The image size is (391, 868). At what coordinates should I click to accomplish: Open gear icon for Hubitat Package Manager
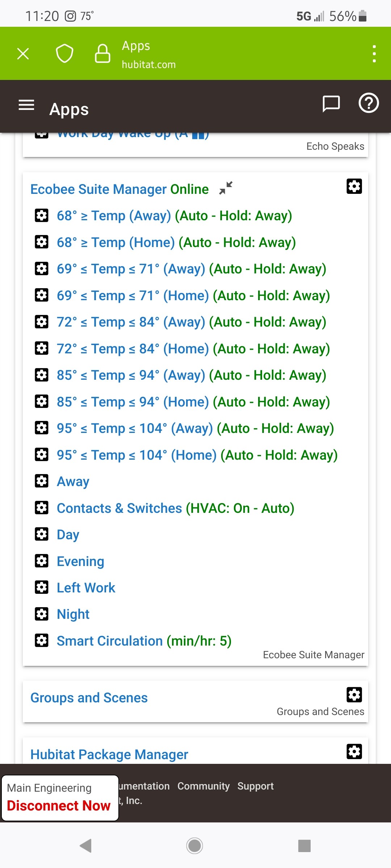click(x=354, y=752)
